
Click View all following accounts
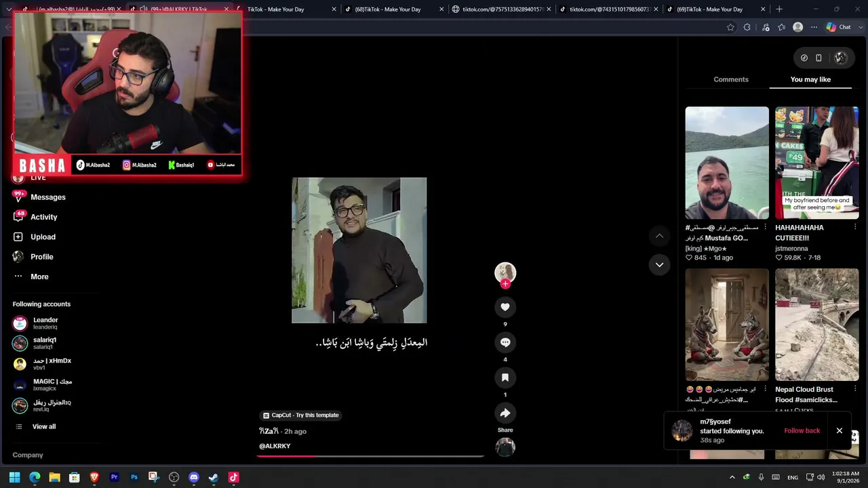44,426
